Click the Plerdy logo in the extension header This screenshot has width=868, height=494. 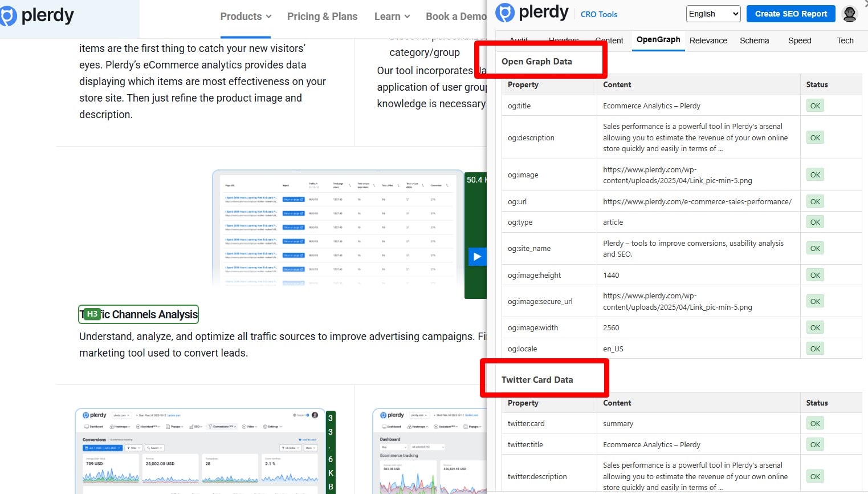click(x=532, y=12)
